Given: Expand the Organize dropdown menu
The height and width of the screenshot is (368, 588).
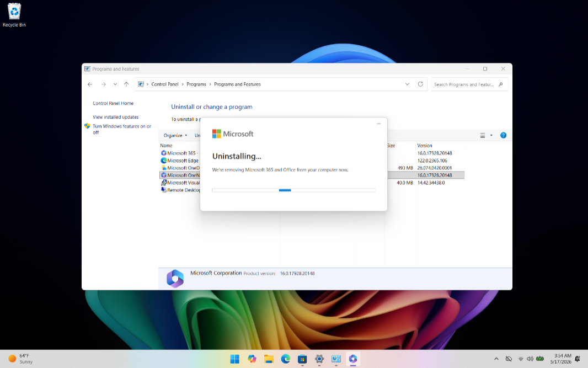Looking at the screenshot, I should pos(175,135).
